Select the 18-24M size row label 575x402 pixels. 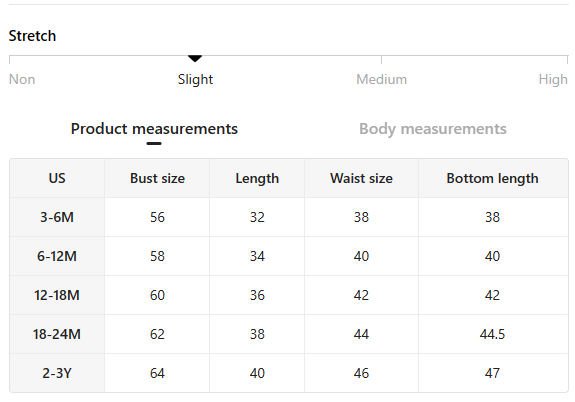pyautogui.click(x=57, y=334)
